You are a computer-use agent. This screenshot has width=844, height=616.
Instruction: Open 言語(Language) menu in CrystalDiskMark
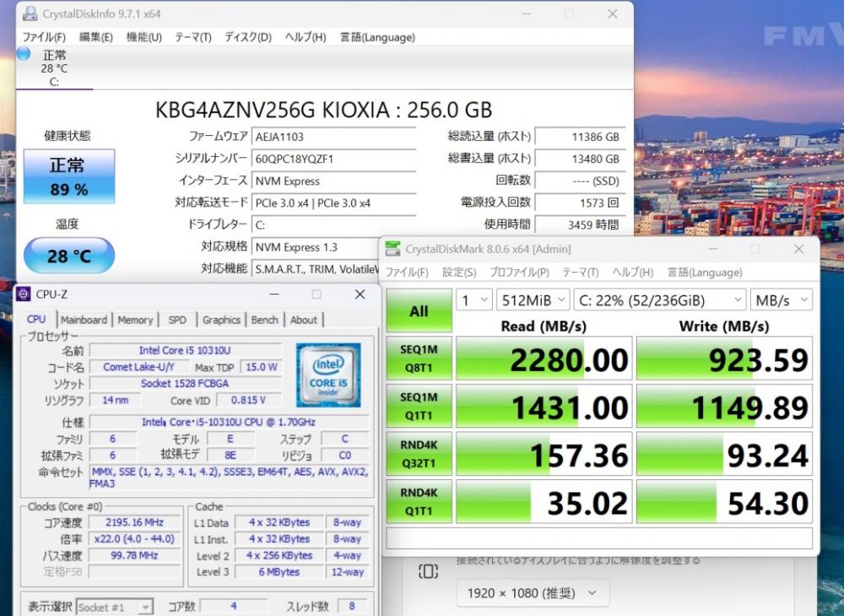[705, 273]
